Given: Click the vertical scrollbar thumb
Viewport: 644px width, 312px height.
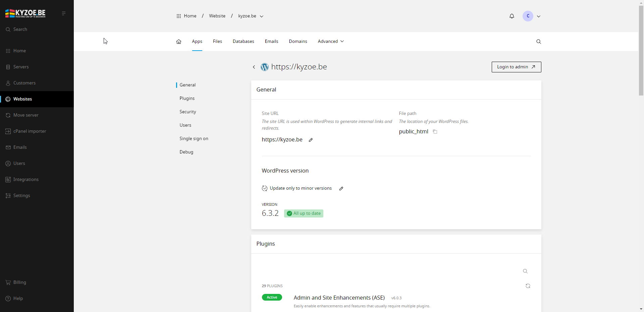Looking at the screenshot, I should pyautogui.click(x=641, y=50).
